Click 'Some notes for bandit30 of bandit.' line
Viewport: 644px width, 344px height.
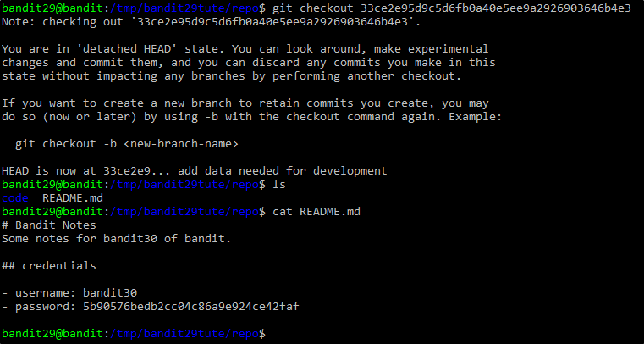(117, 238)
